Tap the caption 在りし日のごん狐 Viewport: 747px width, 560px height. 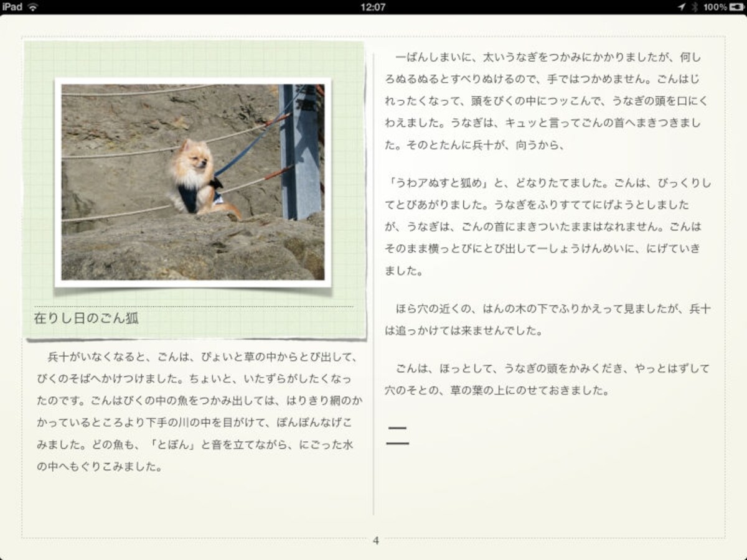click(87, 319)
